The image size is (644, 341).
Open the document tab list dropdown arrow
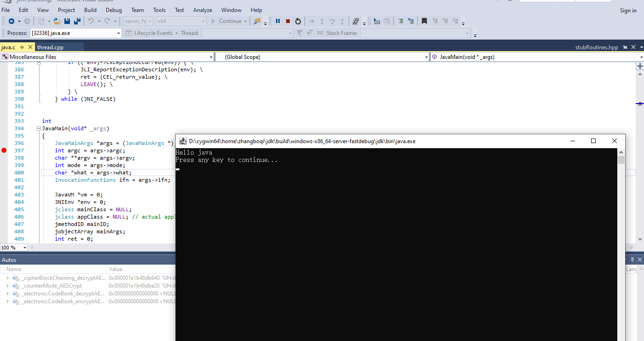click(x=641, y=47)
